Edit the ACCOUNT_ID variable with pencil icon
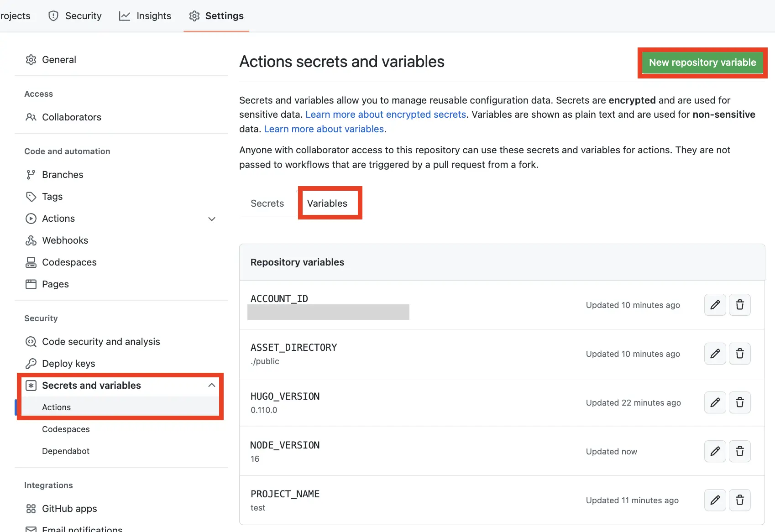Viewport: 775px width, 532px height. (715, 305)
